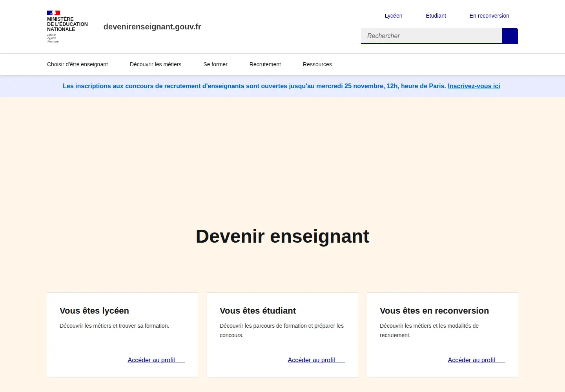Open the devenirenseignant.gouv.fr home title
The image size is (565, 392).
[x=152, y=27]
